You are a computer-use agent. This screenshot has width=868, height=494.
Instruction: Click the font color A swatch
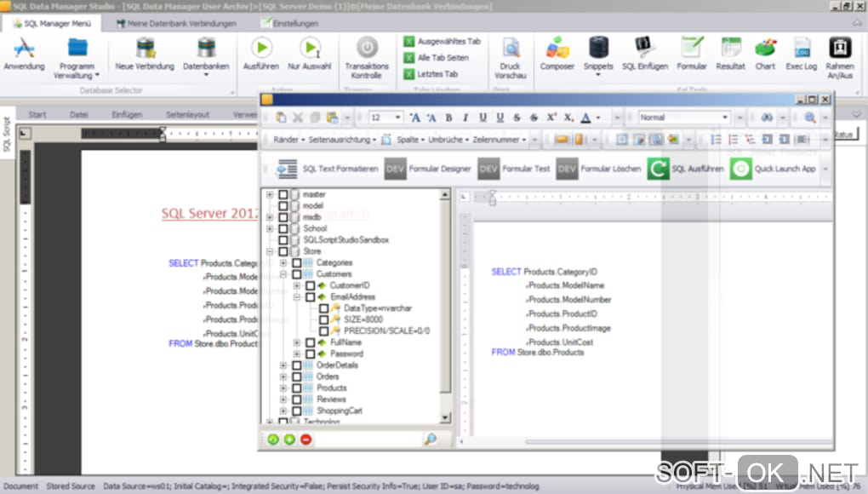coord(585,118)
